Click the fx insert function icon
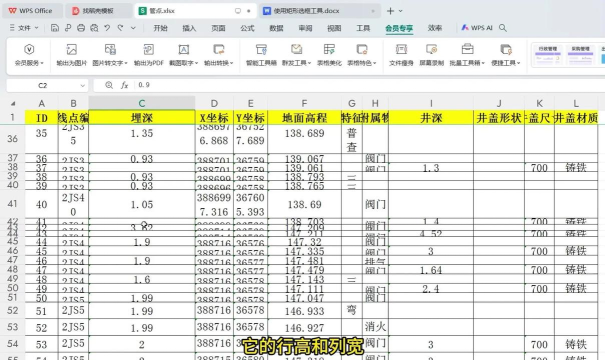Viewport: 605px width, 360px height. [124, 85]
